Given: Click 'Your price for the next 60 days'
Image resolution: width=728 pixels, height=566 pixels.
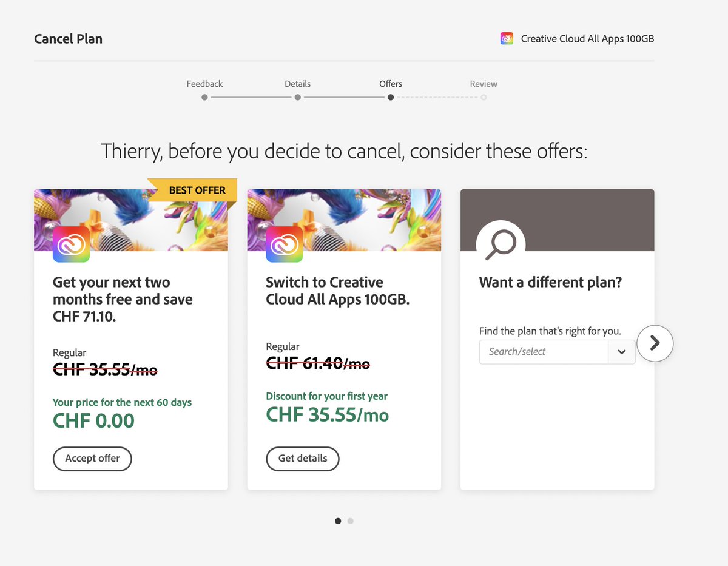Looking at the screenshot, I should [x=122, y=402].
